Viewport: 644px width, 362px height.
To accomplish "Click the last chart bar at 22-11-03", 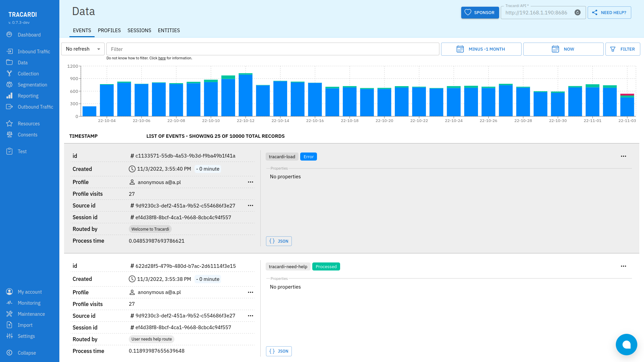I will point(627,105).
